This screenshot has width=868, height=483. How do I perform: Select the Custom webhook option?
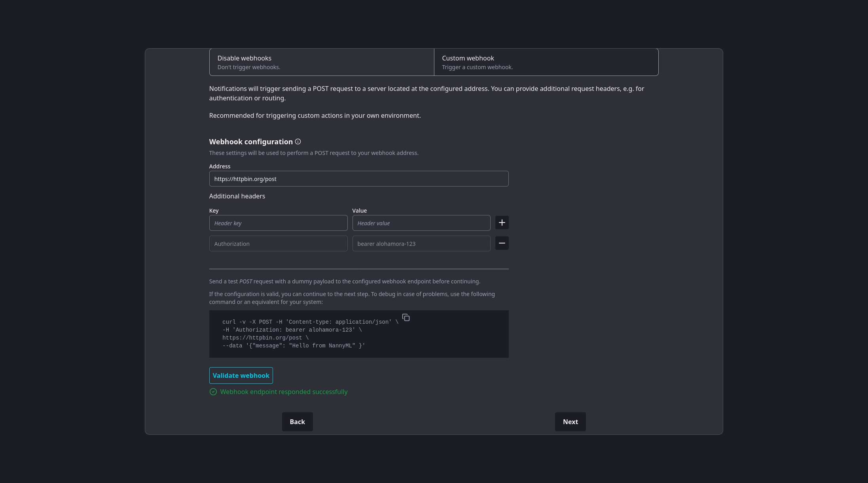[546, 62]
